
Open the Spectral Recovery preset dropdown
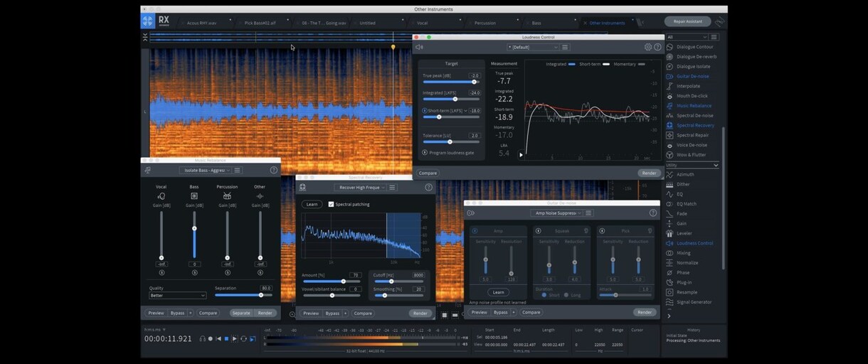360,188
